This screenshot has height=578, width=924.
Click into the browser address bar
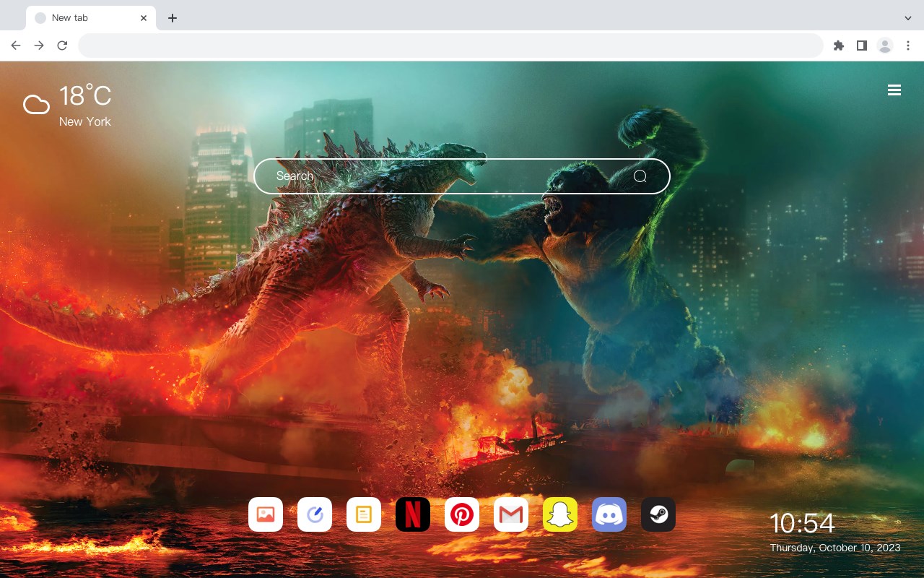(x=450, y=46)
